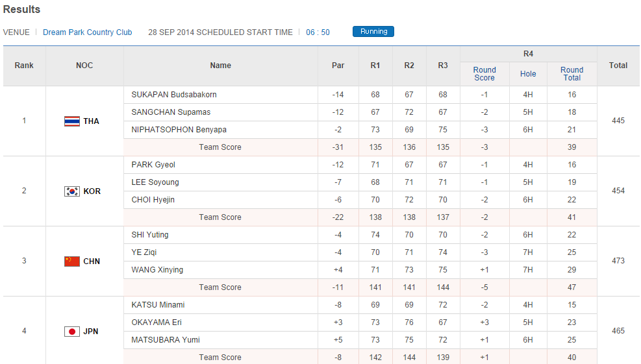Click the Name column header

click(x=221, y=66)
